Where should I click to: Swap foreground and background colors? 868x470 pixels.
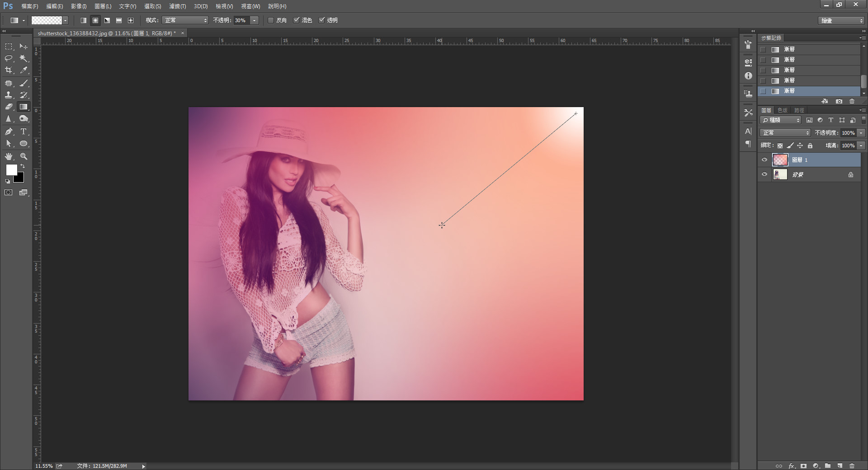[x=23, y=166]
